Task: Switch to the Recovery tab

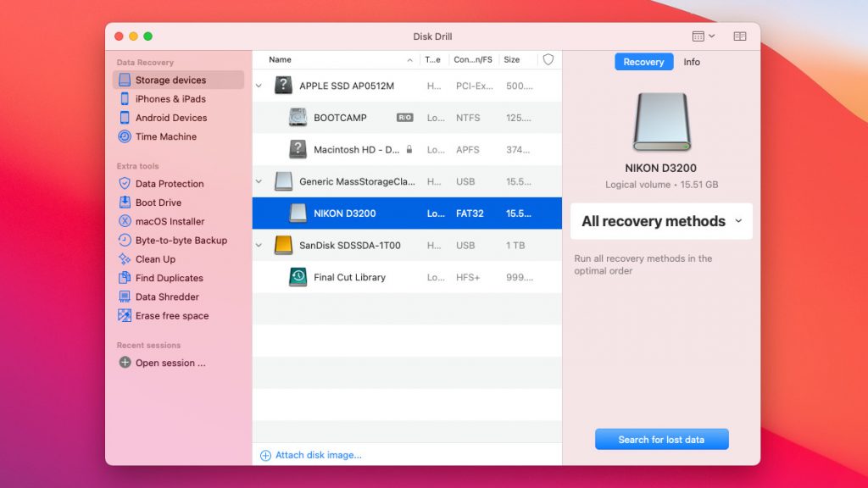Action: click(643, 62)
